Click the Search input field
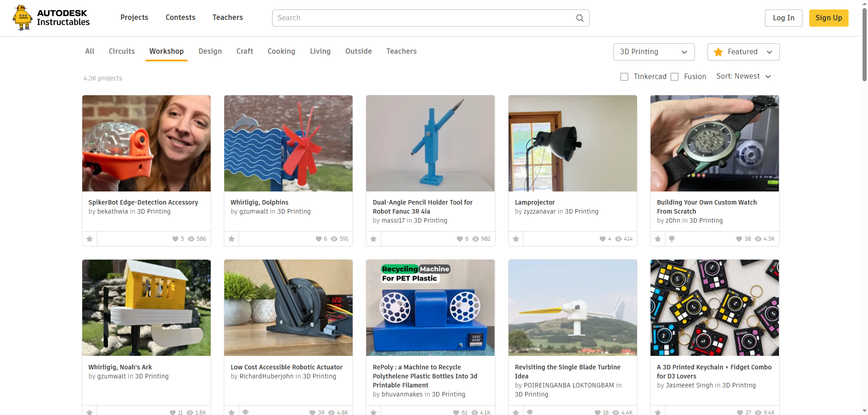868x415 pixels. tap(430, 18)
